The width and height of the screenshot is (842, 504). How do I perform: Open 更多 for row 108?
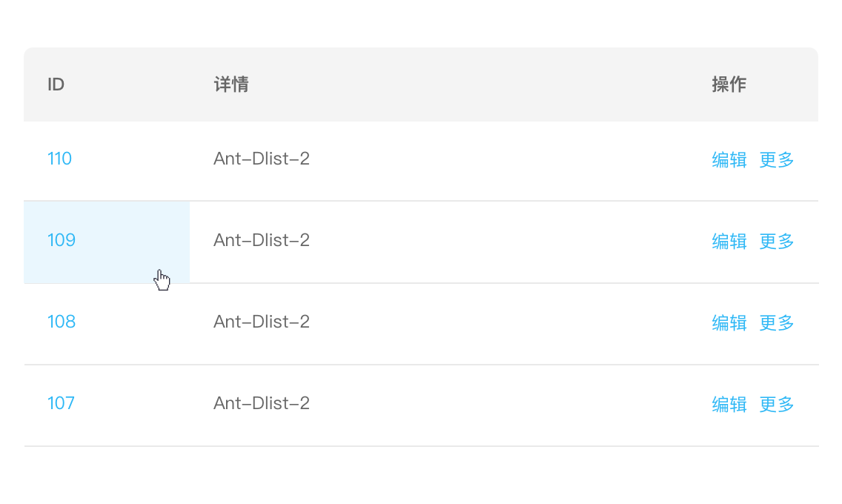point(777,322)
